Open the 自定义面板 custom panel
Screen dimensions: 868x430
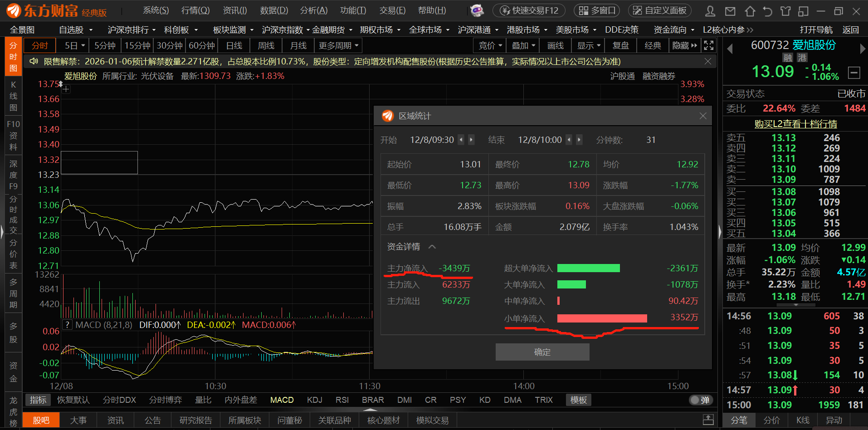coord(659,10)
